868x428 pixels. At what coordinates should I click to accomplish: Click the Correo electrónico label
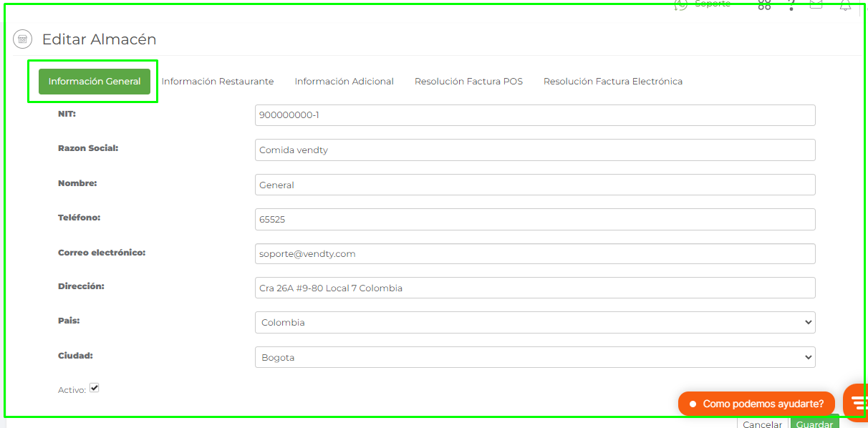pos(102,253)
